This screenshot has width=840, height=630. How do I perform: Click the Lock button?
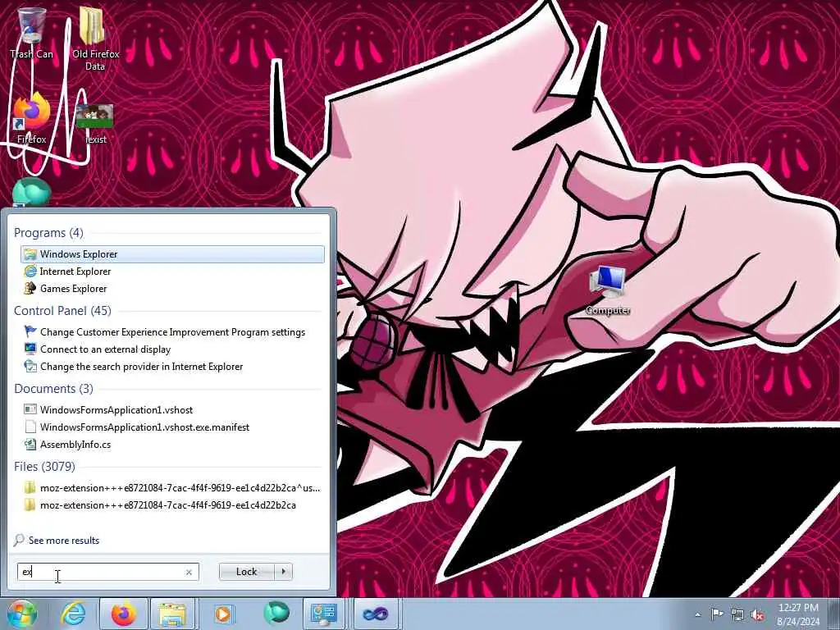[246, 572]
